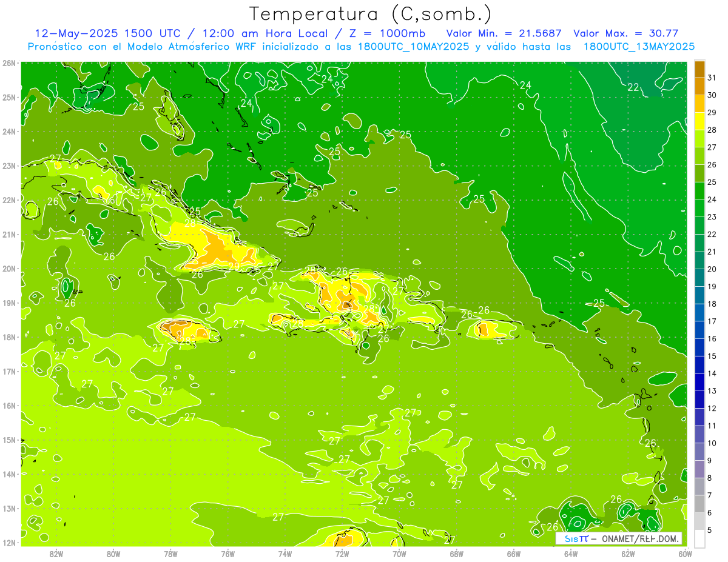Click the 26N latitude axis label
Image resolution: width=728 pixels, height=562 pixels.
(10, 63)
